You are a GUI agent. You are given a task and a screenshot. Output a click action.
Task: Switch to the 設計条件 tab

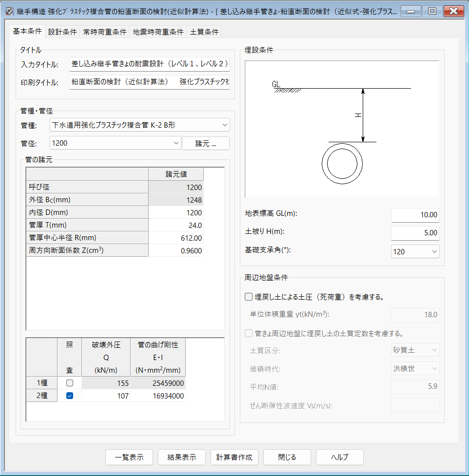coord(62,32)
